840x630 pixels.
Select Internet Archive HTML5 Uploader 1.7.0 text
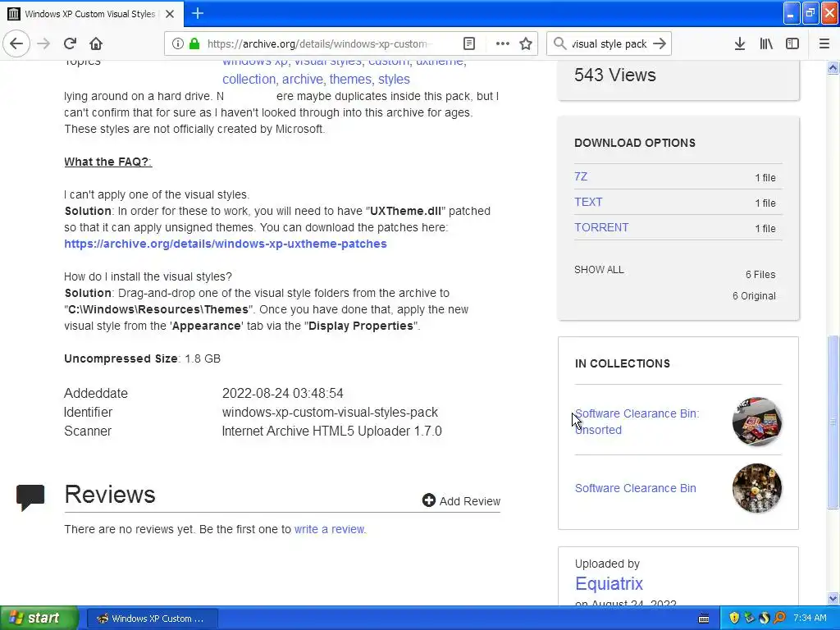(x=331, y=431)
